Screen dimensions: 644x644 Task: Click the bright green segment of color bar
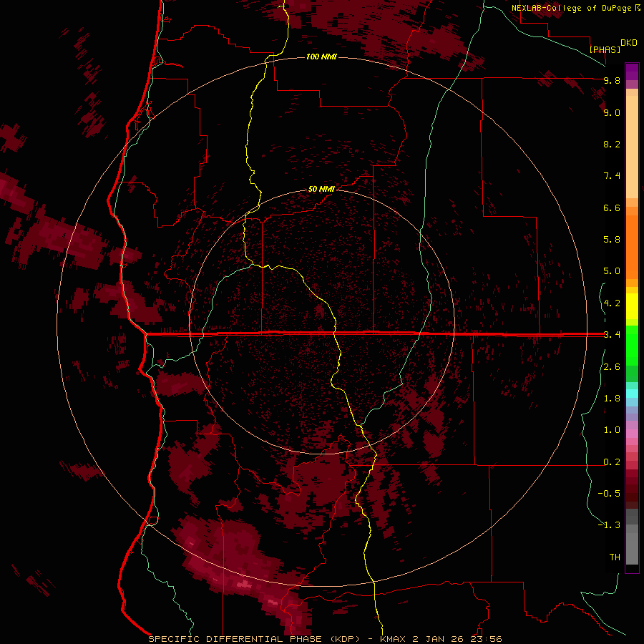[x=632, y=345]
